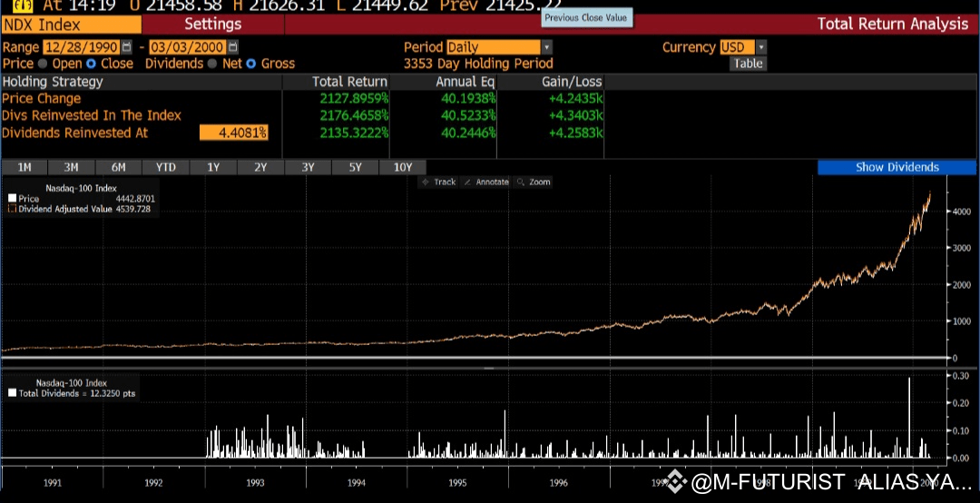The image size is (980, 503).
Task: Activate the Zoom chart tool
Action: pyautogui.click(x=534, y=182)
